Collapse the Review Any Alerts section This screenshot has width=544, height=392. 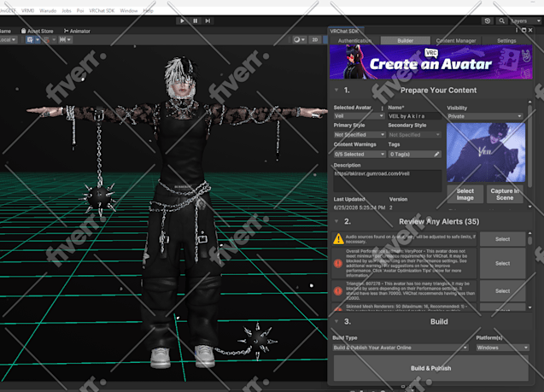[336, 221]
